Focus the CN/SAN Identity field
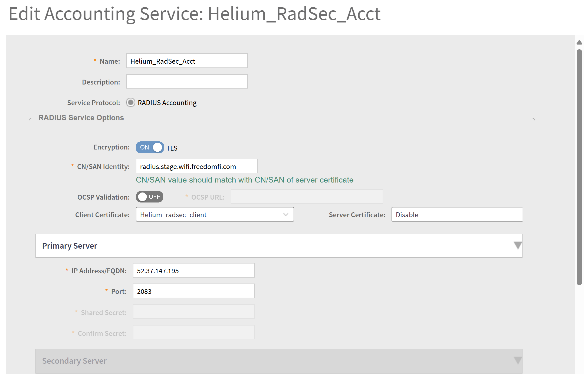588x374 pixels. coord(196,166)
